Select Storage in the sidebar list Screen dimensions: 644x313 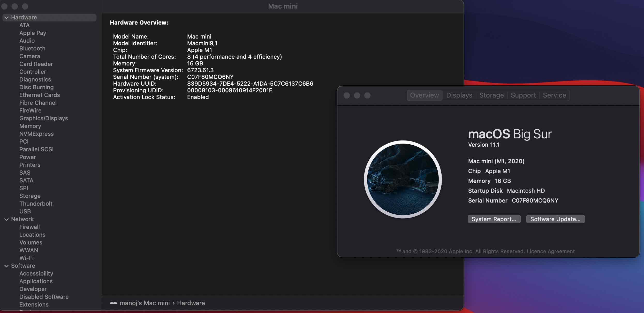tap(30, 196)
